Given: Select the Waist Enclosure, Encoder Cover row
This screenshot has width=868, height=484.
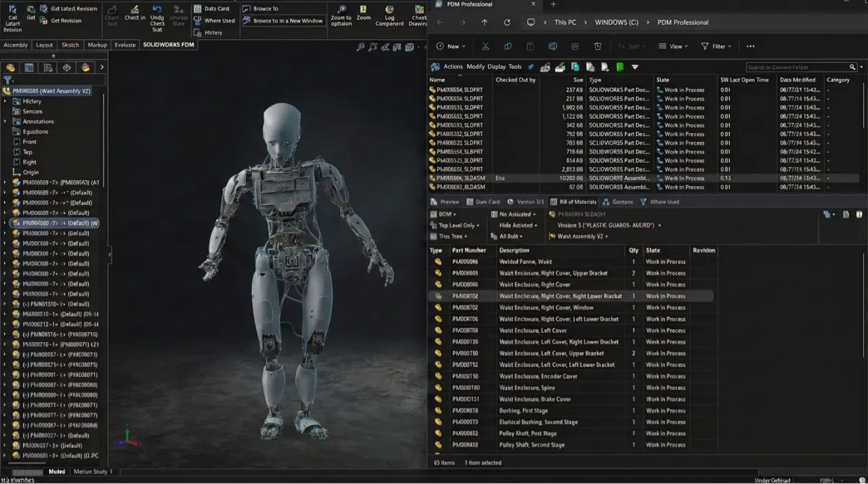Looking at the screenshot, I should click(x=570, y=376).
